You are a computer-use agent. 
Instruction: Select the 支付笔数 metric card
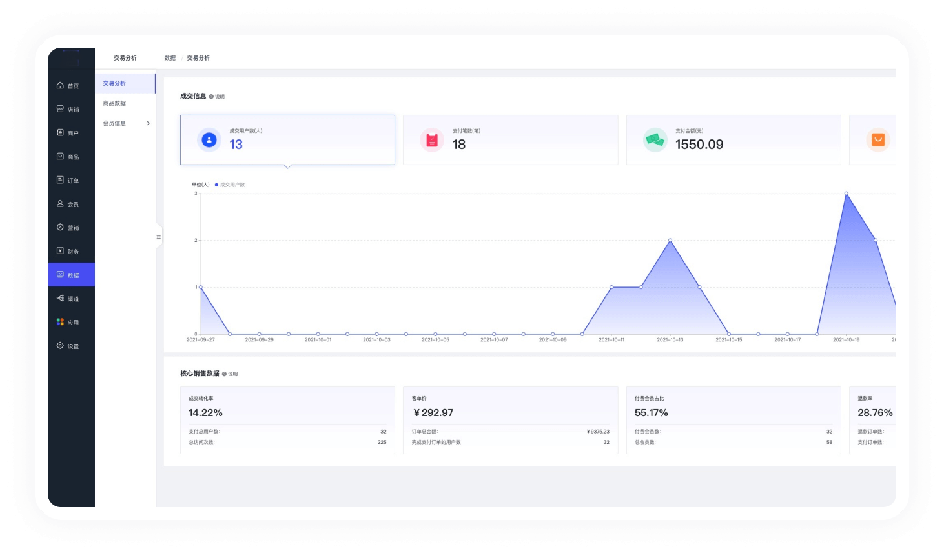(x=510, y=140)
